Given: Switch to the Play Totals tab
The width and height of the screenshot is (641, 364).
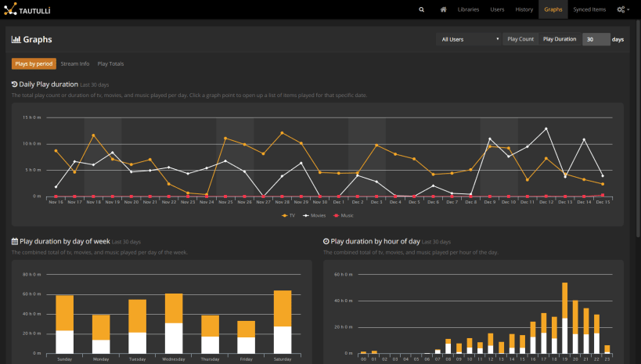Looking at the screenshot, I should (x=110, y=64).
